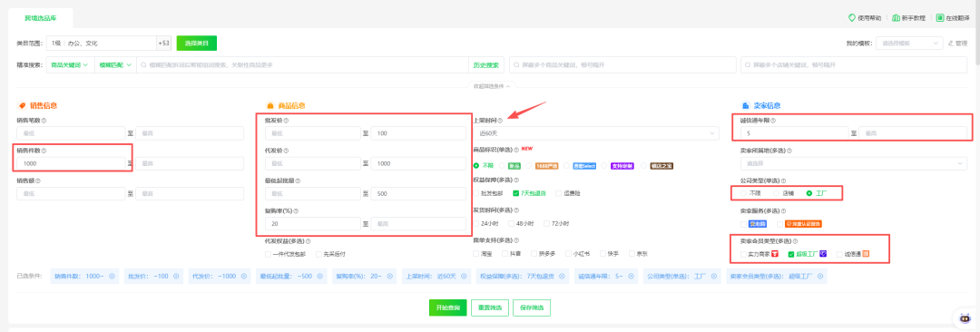
Task: Click the magnifier icon in search box
Action: [143, 65]
